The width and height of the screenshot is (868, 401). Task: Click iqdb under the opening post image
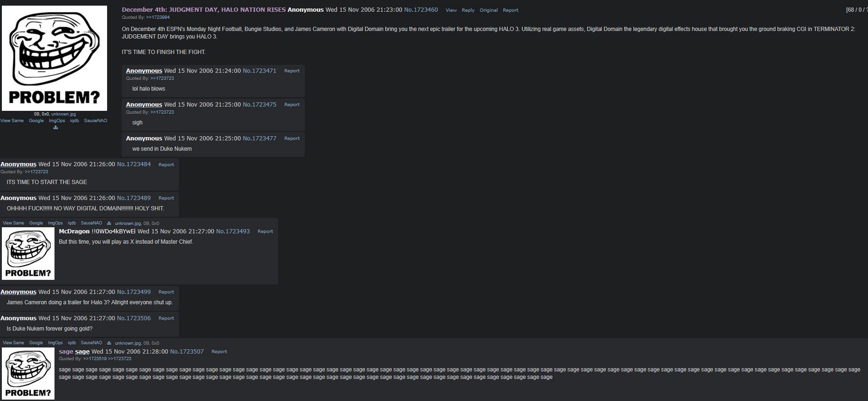pos(74,121)
